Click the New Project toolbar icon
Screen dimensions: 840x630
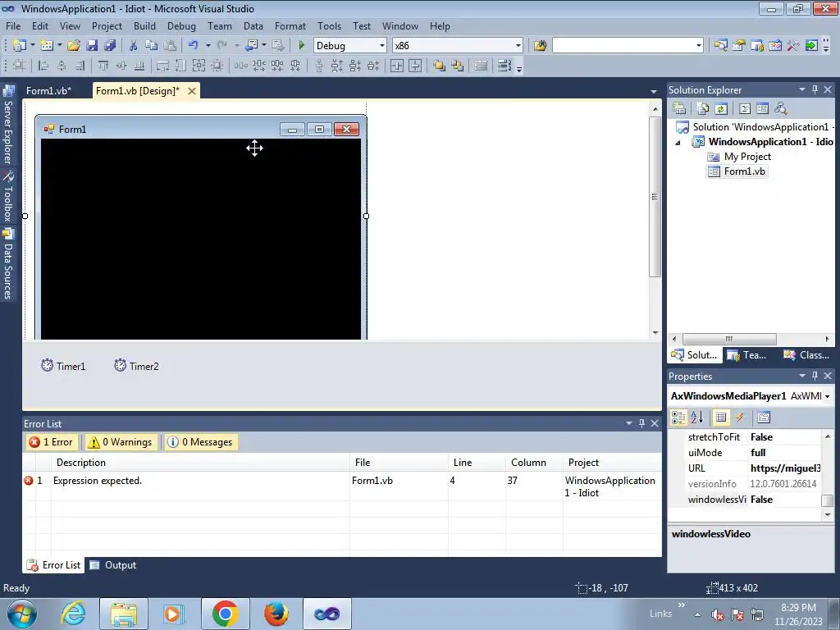(x=20, y=46)
